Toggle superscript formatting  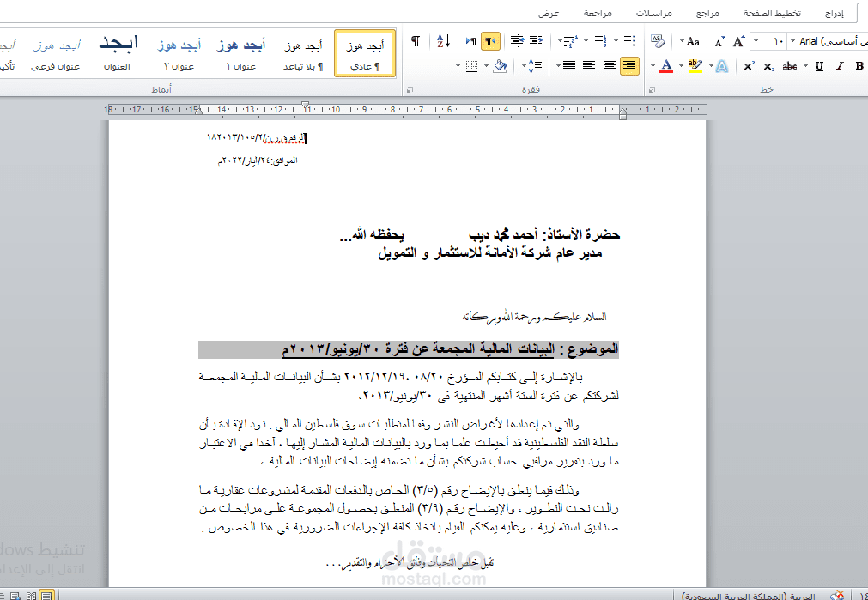(749, 66)
